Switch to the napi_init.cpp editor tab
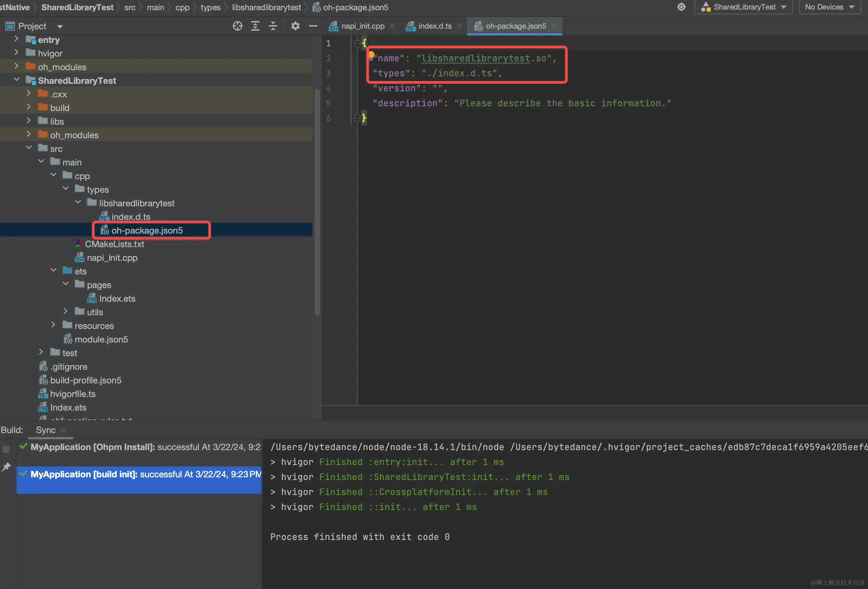The image size is (868, 589). [362, 26]
